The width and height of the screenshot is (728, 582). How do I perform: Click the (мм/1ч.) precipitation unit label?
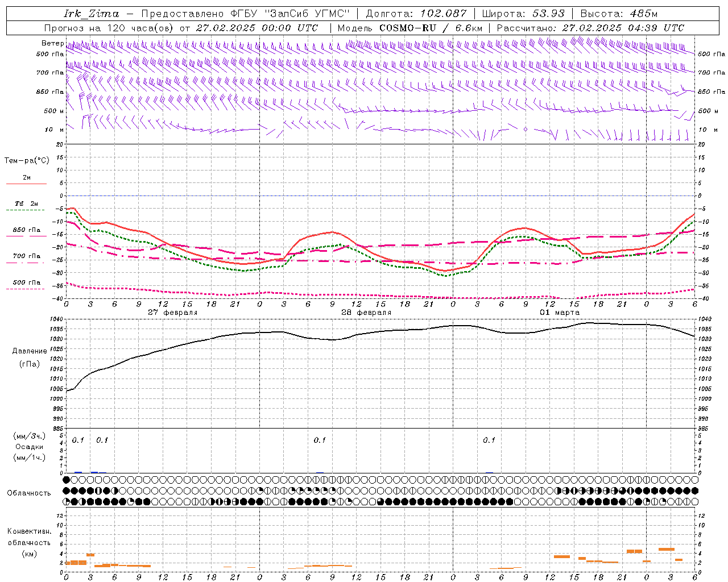tap(30, 458)
